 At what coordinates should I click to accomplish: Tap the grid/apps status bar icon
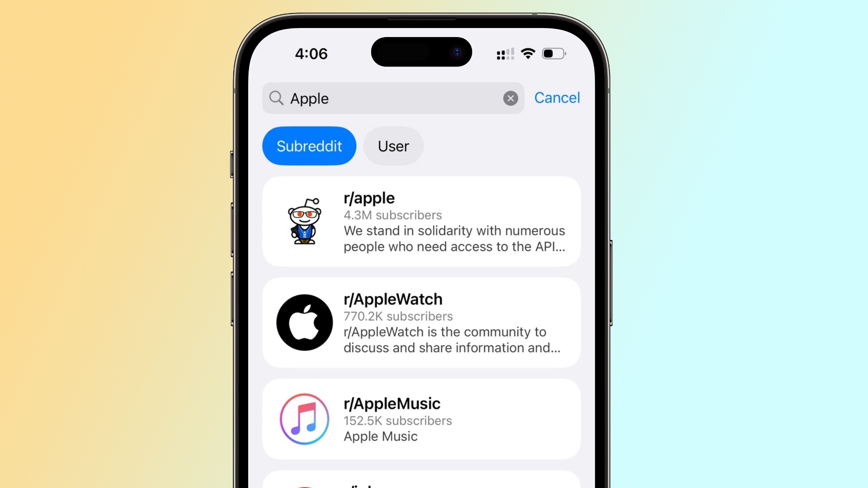504,54
